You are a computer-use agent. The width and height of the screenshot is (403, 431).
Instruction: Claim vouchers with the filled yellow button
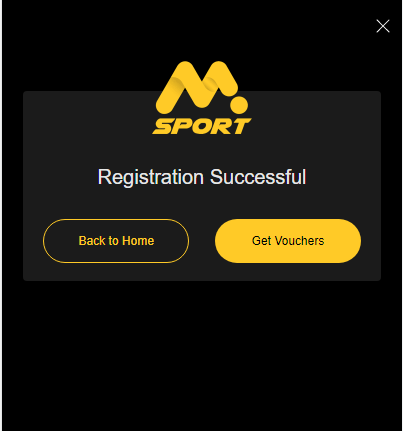[x=288, y=241]
